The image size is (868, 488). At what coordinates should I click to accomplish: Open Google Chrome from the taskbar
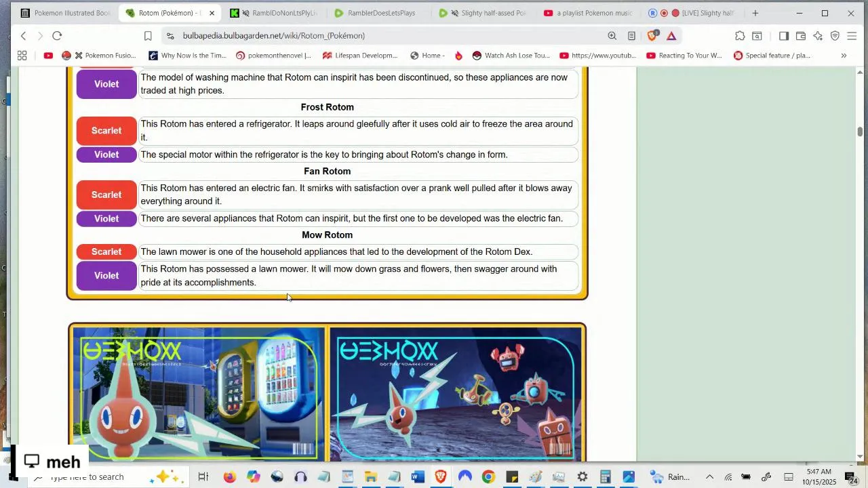pyautogui.click(x=488, y=477)
